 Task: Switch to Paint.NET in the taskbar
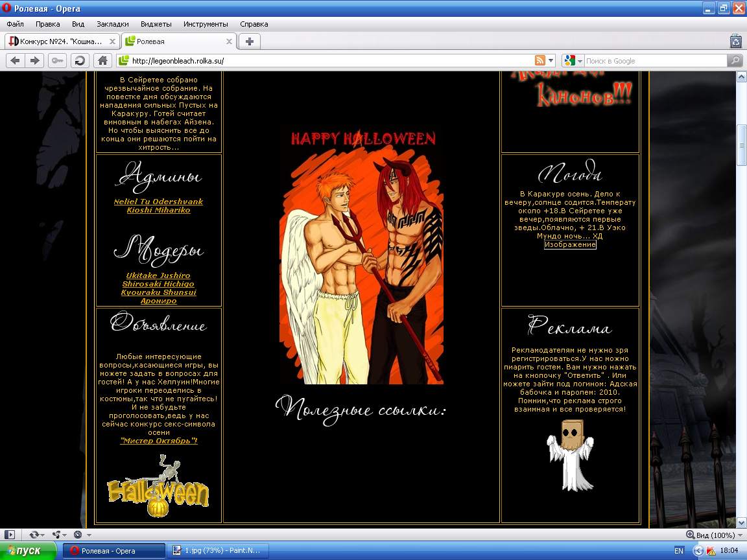tap(218, 550)
